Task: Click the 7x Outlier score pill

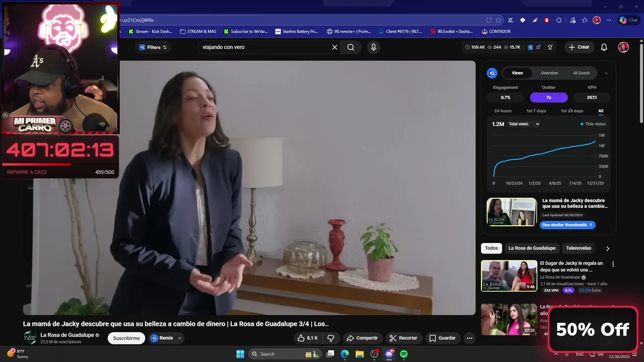Action: point(549,98)
